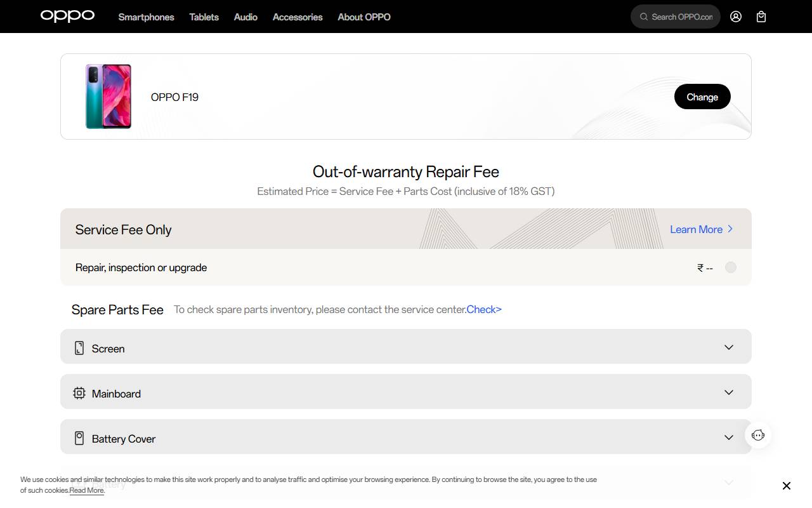Click the Battery Cover icon
This screenshot has height=508, width=812.
click(x=79, y=438)
